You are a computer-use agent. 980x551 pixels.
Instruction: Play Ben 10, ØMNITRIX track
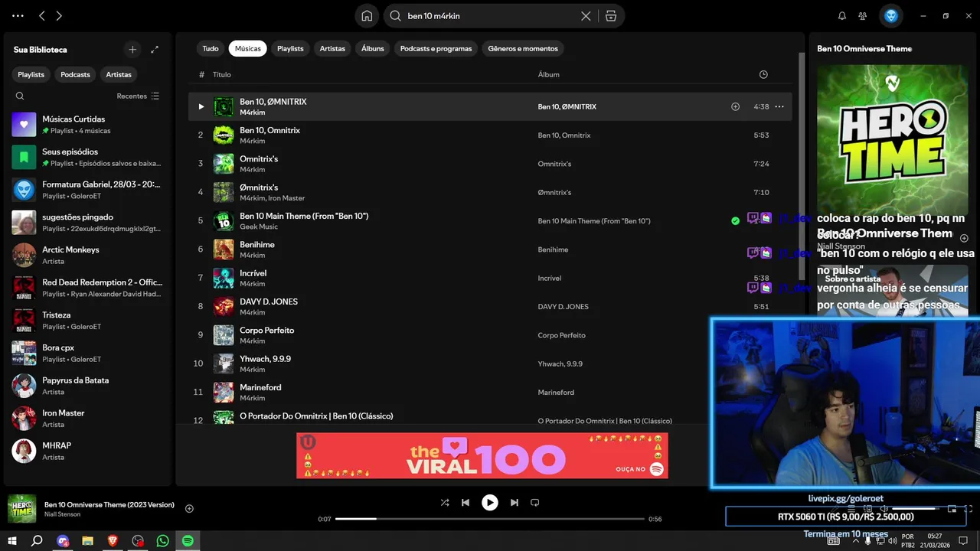pyautogui.click(x=201, y=106)
